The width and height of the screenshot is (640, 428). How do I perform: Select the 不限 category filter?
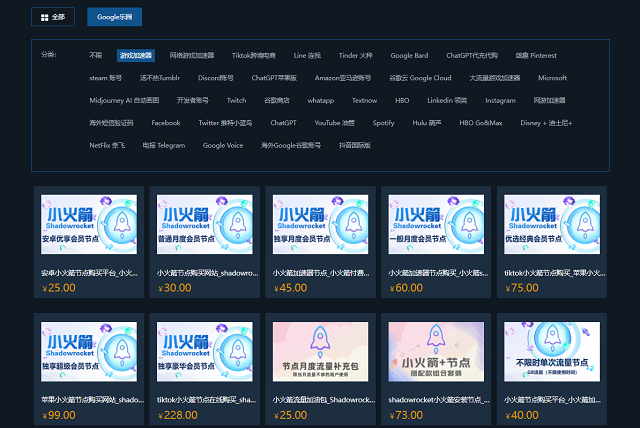pos(96,55)
